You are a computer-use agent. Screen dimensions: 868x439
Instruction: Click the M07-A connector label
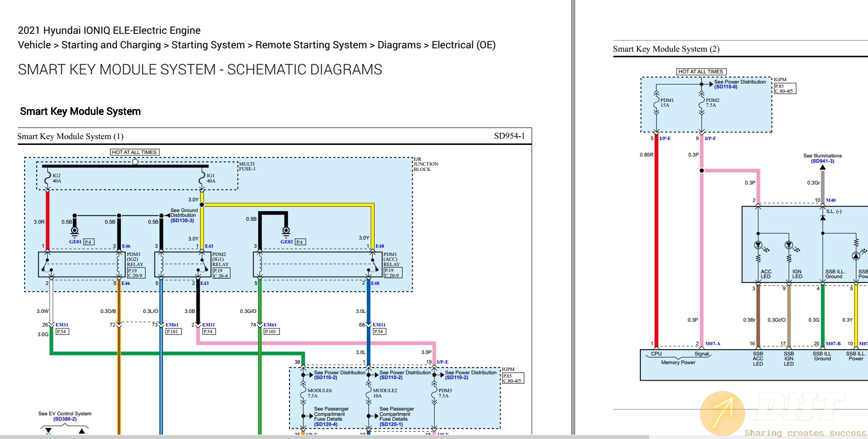(x=712, y=344)
